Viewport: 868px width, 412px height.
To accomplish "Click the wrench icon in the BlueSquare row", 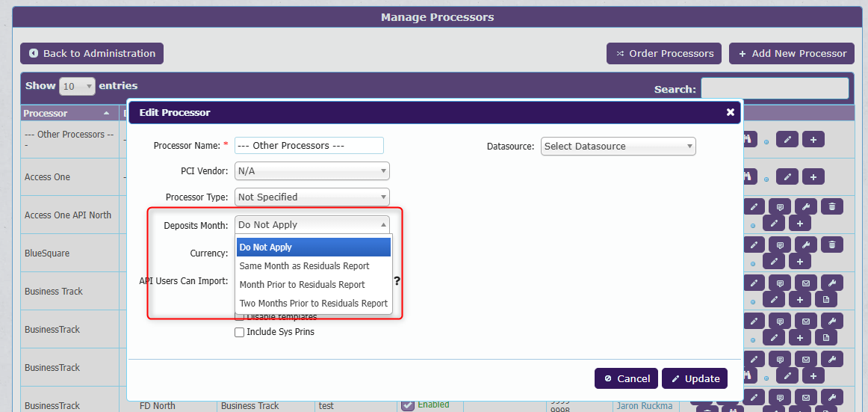I will (x=806, y=245).
